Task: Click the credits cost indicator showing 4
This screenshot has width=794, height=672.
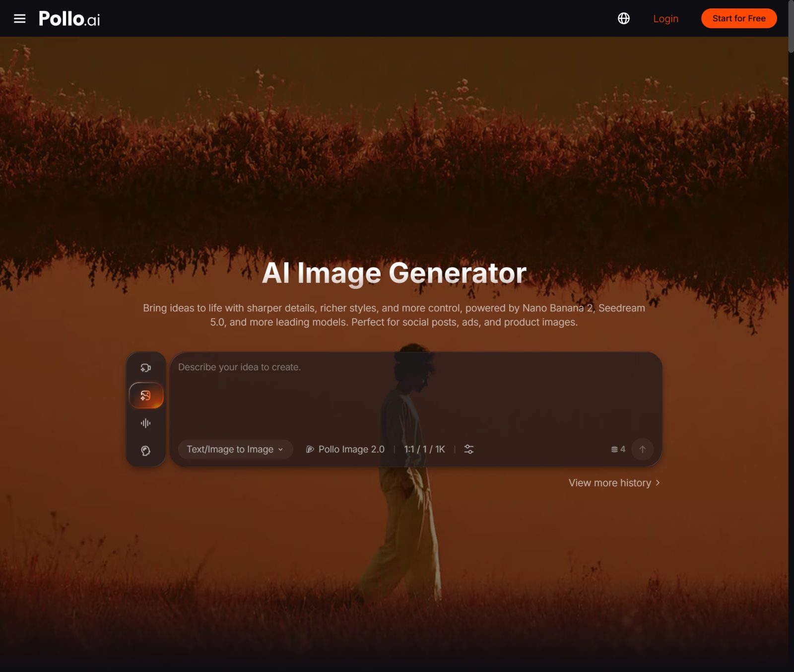Action: click(618, 449)
